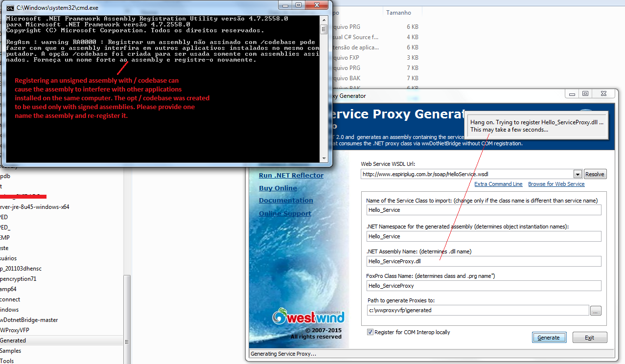Select the amp64 tree folder
625x364 pixels.
pos(8,289)
